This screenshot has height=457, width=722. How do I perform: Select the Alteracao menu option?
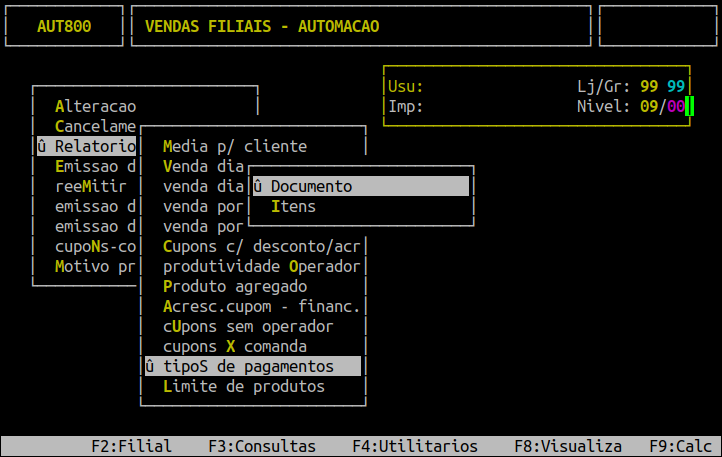point(96,106)
